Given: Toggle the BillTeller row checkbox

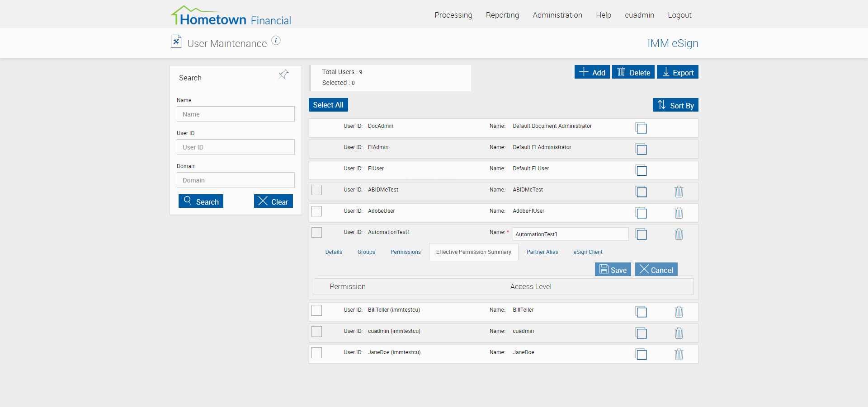Looking at the screenshot, I should (x=317, y=310).
